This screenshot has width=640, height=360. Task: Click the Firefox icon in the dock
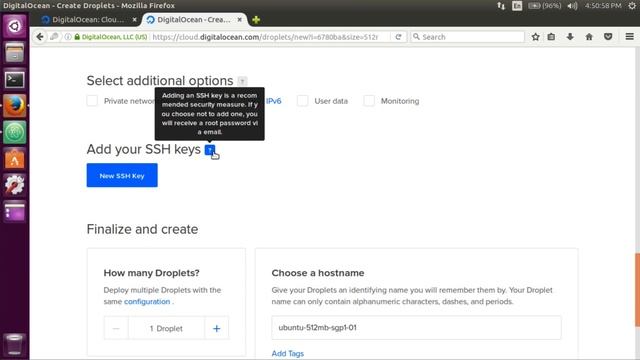click(x=15, y=106)
